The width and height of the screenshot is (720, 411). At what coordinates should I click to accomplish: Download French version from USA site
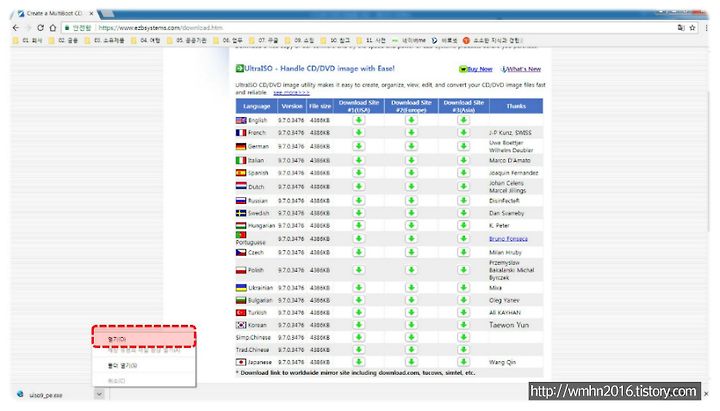click(x=359, y=132)
